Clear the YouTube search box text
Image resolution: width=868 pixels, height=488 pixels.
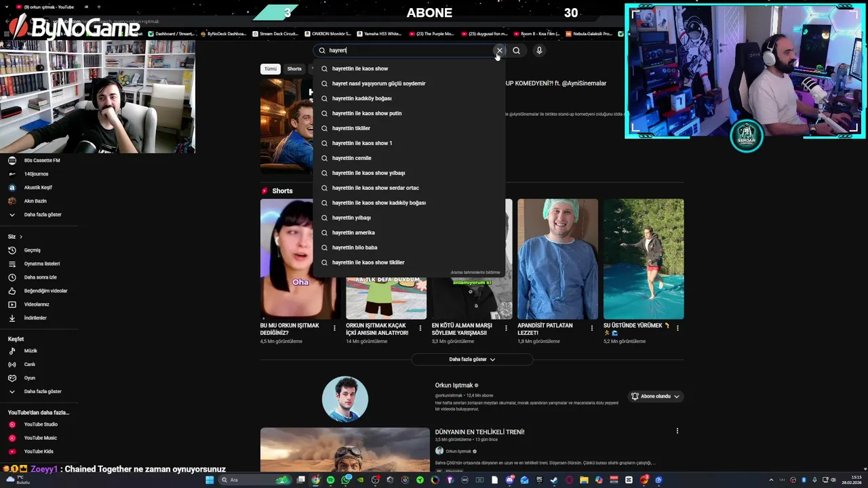tap(500, 50)
